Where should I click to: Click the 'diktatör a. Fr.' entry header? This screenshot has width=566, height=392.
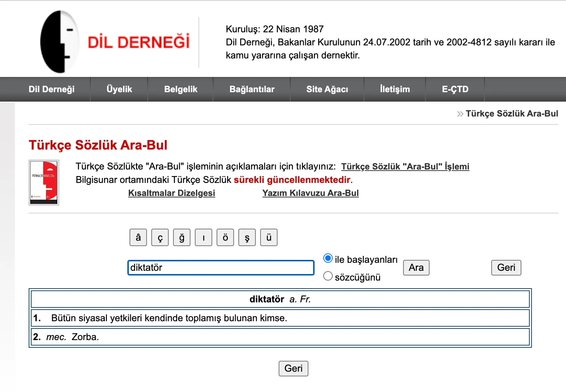pyautogui.click(x=280, y=299)
